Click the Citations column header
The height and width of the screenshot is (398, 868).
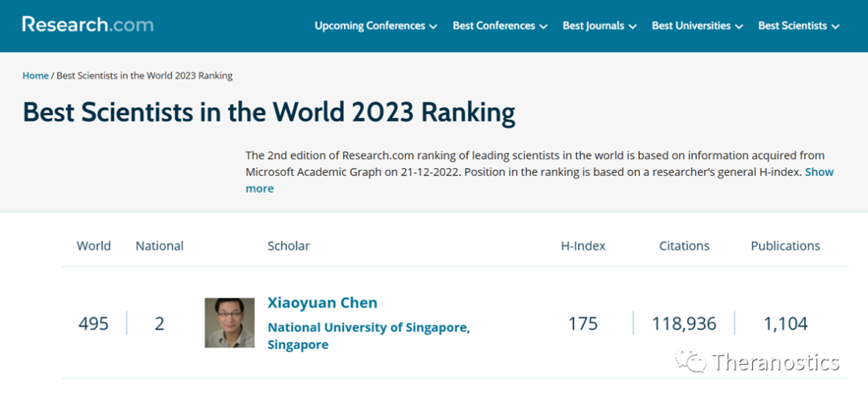pyautogui.click(x=684, y=246)
